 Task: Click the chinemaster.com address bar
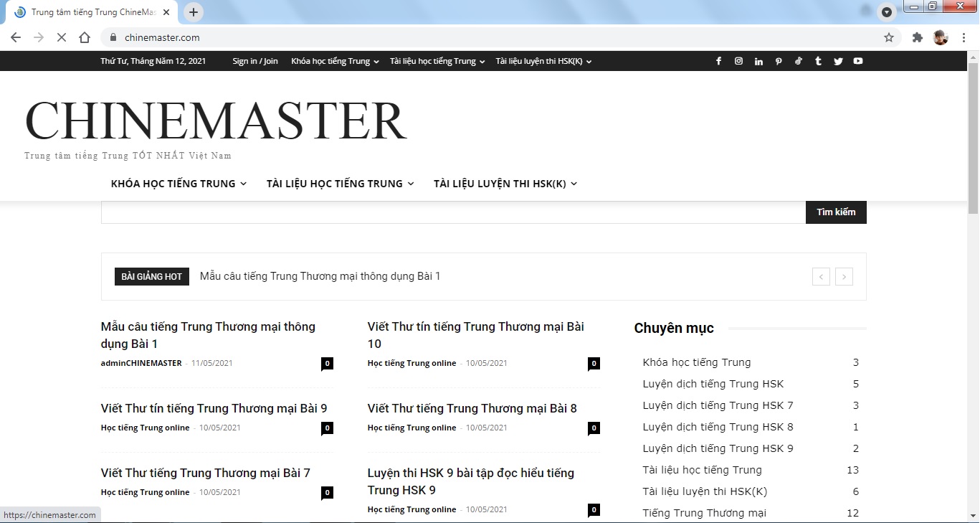(x=495, y=37)
